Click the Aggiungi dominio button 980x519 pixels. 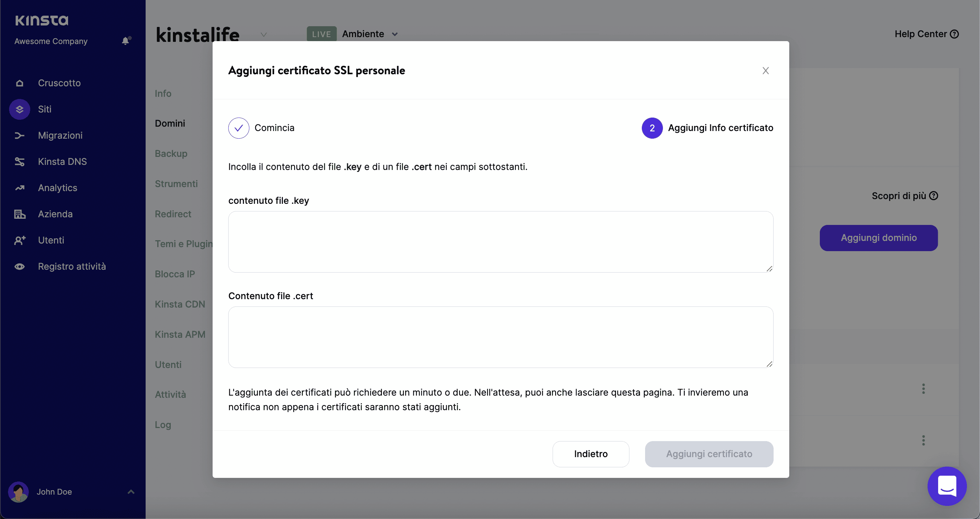878,238
